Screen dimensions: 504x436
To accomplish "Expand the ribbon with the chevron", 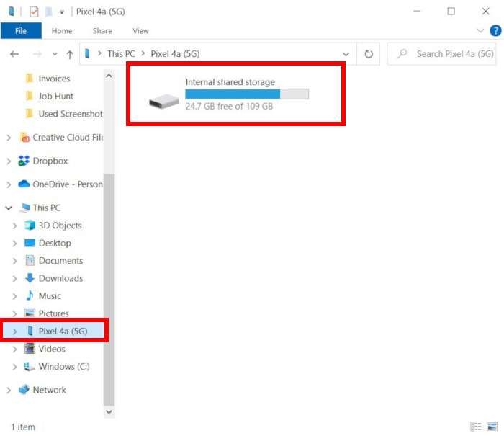I will coord(480,31).
